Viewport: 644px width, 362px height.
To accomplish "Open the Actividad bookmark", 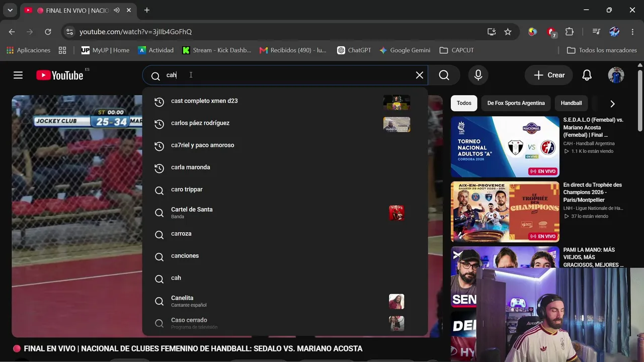I will click(x=156, y=50).
